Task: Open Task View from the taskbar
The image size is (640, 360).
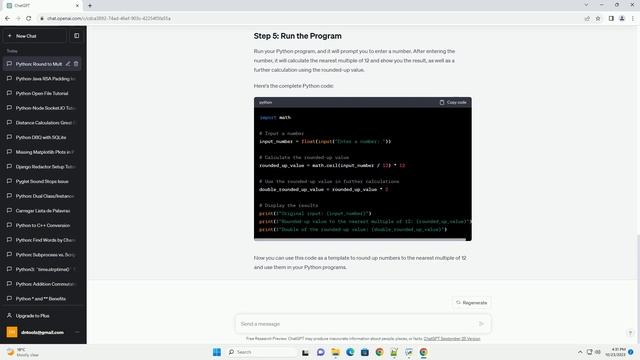Action: 305,352
